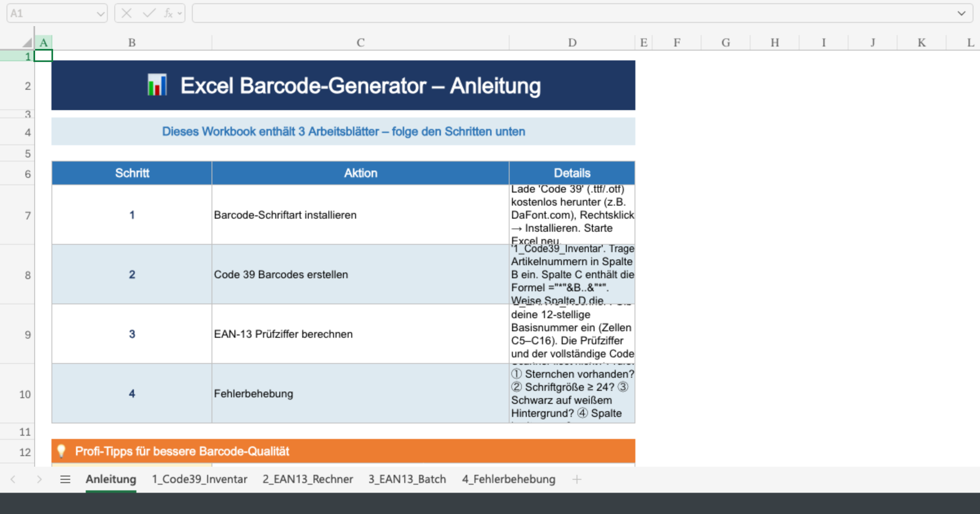Screen dimensions: 980x514
Task: Cancel cell entry with the X icon
Action: (x=127, y=13)
